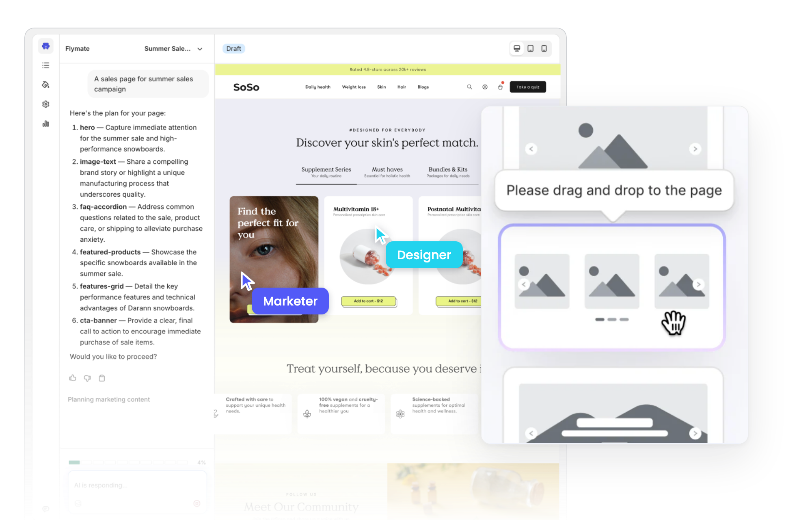Click the Multivitamin 18+ product image

[x=367, y=256]
